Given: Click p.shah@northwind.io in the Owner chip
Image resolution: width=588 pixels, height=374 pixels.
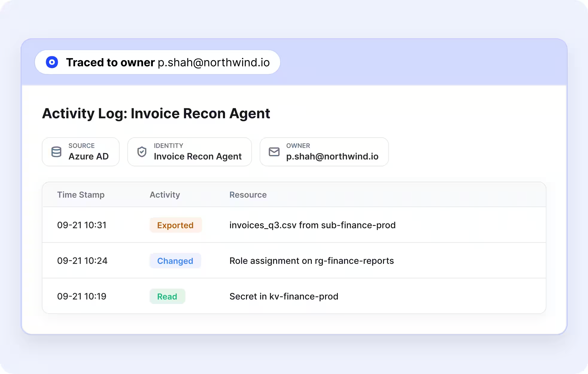Looking at the screenshot, I should pos(332,156).
